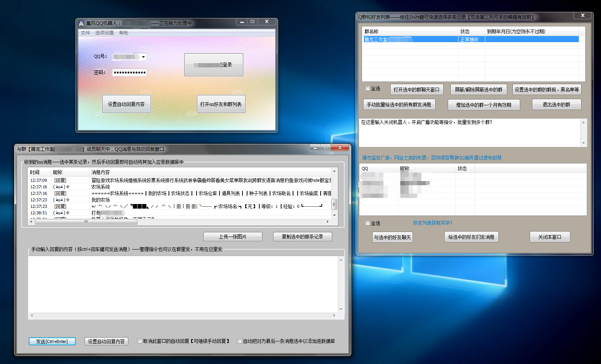Select the 12:37:09 message row
The image size is (601, 364).
click(x=180, y=180)
